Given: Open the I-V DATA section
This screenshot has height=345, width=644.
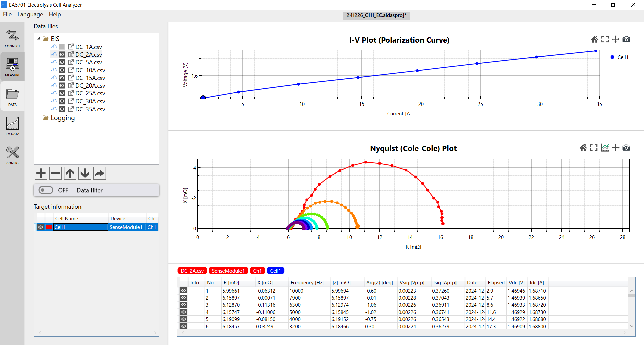Looking at the screenshot, I should (12, 126).
